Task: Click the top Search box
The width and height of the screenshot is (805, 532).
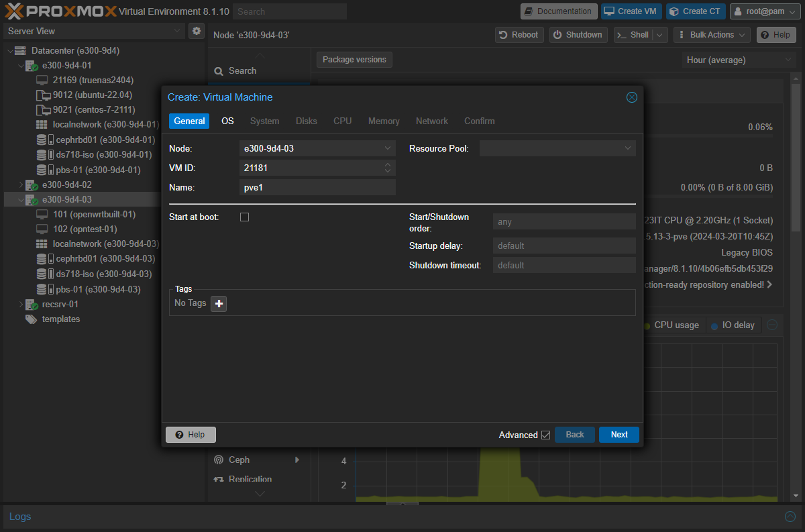Action: (x=290, y=11)
